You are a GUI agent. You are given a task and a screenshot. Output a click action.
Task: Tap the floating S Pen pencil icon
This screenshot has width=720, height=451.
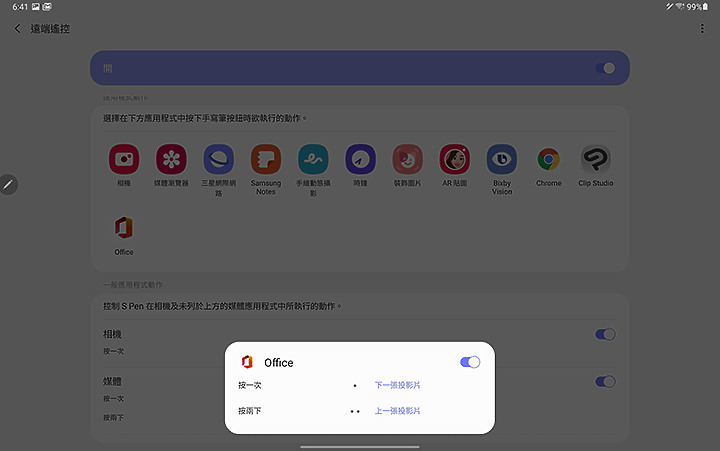[8, 185]
